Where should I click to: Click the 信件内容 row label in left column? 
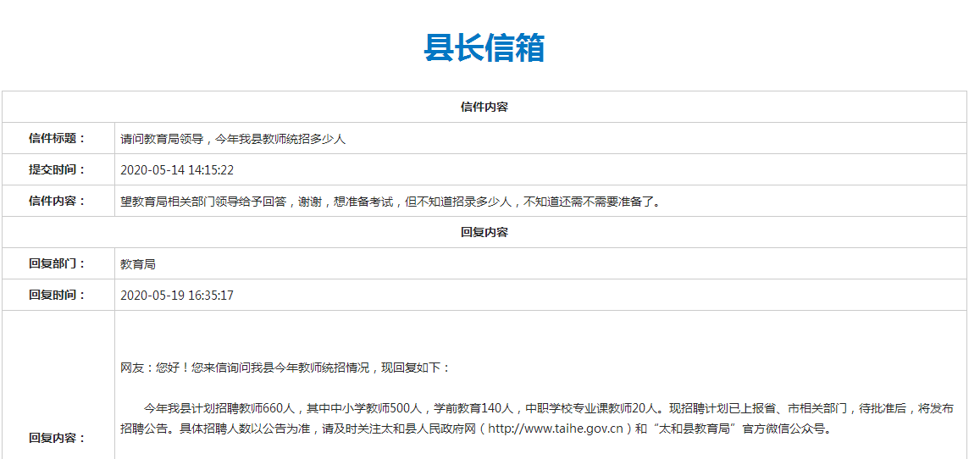pos(58,202)
